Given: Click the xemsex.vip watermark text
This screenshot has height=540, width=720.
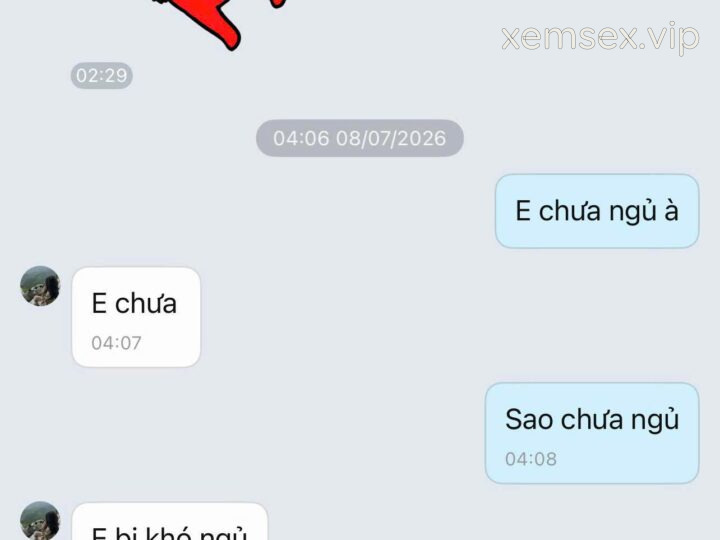Looking at the screenshot, I should [x=601, y=38].
